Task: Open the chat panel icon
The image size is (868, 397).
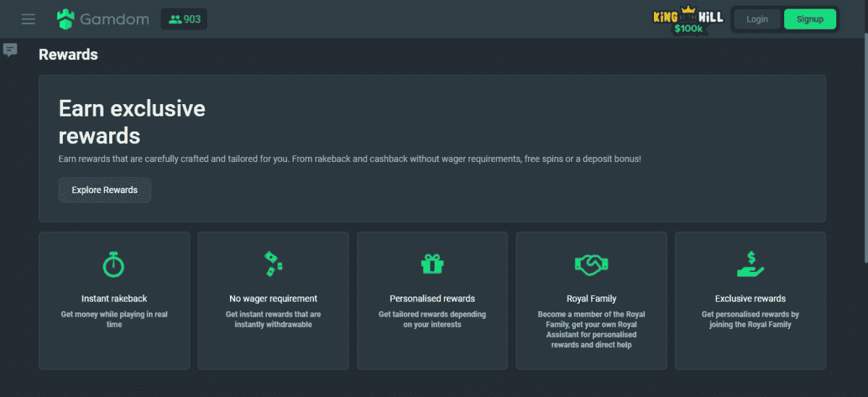Action: coord(10,50)
